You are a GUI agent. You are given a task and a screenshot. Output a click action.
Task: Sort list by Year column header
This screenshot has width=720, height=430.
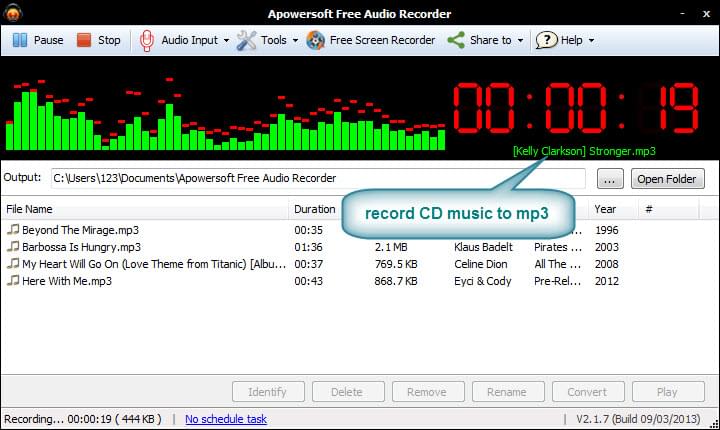pyautogui.click(x=605, y=210)
